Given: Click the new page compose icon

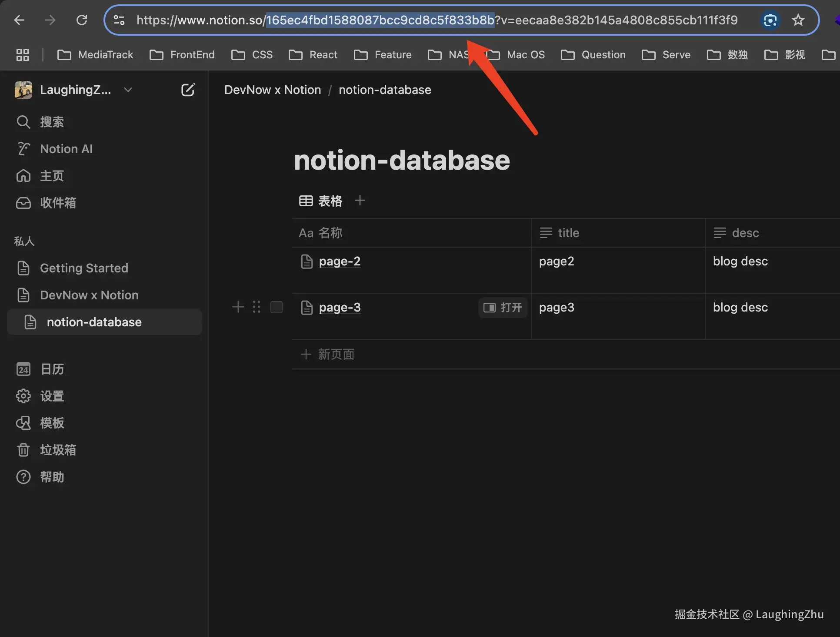Looking at the screenshot, I should tap(187, 90).
